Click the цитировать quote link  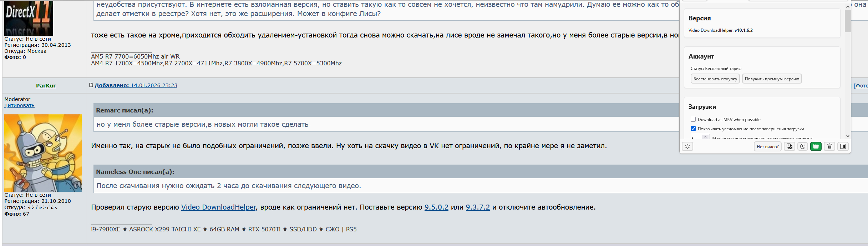[19, 105]
